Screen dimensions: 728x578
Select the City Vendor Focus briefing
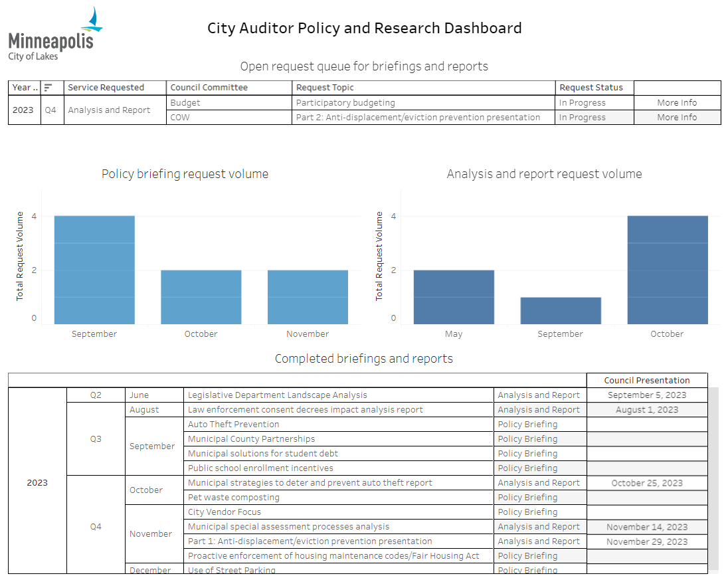[339, 512]
